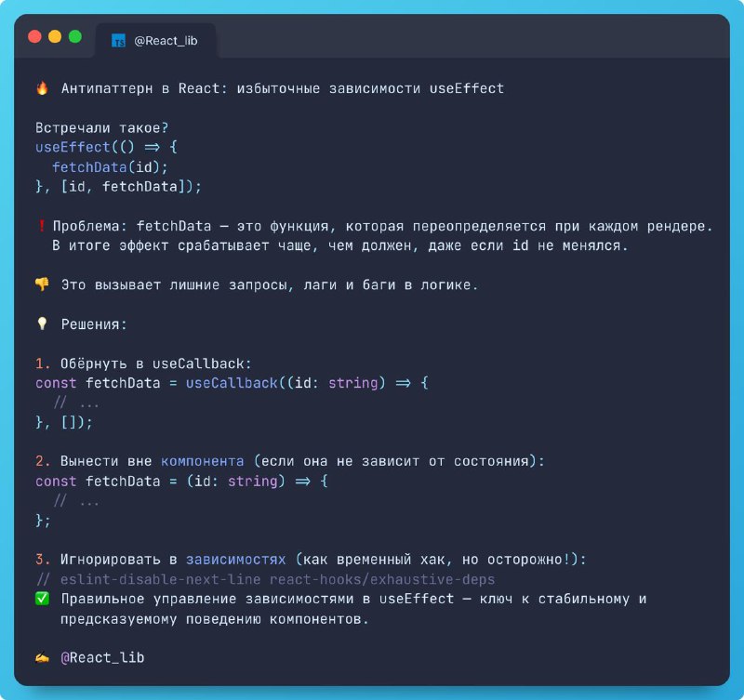744x700 pixels.
Task: Click the heading 'Антипаттерн в React'
Action: (x=140, y=88)
